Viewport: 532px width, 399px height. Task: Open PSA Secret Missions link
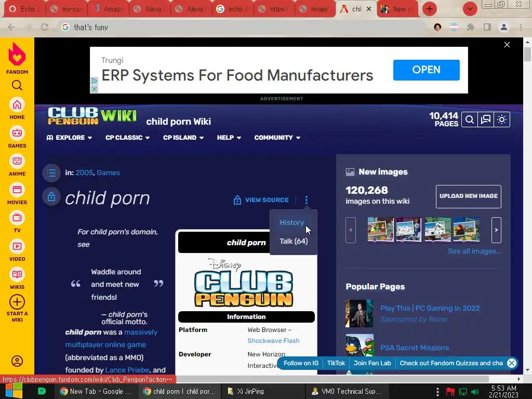coord(415,348)
